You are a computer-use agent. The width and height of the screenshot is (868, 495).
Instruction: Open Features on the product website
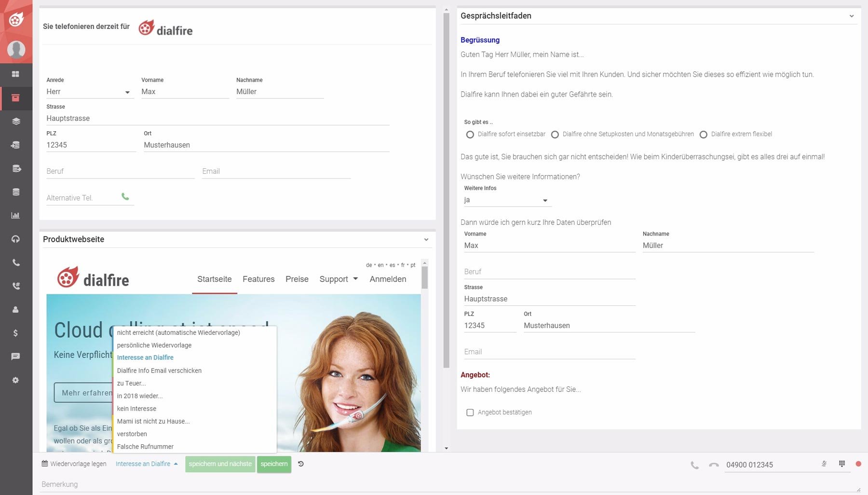[x=258, y=279]
